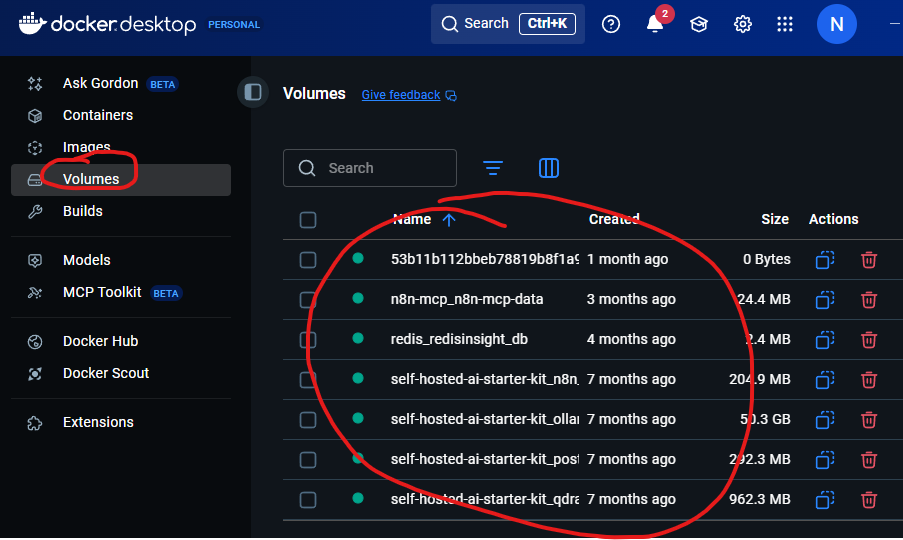The height and width of the screenshot is (540, 903).
Task: Open n8n-mcp_n8n-mcp-data volume
Action: [467, 299]
